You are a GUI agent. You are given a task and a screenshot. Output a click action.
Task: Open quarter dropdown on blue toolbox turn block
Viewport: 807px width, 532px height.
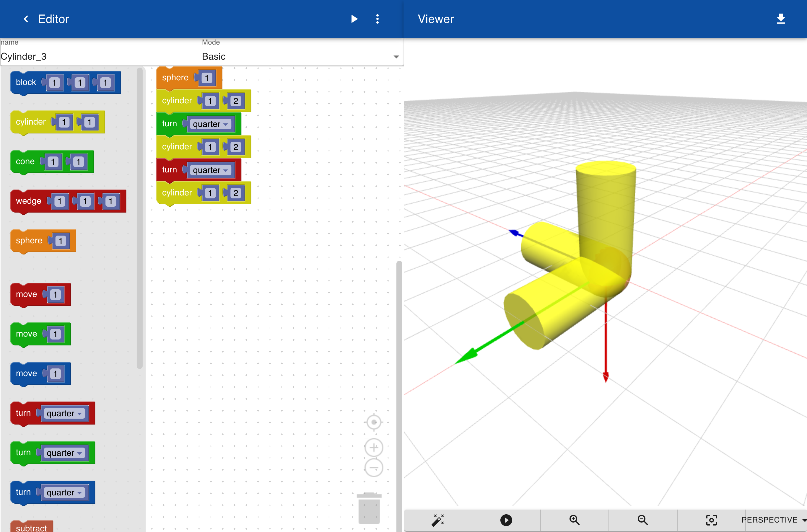pos(64,493)
